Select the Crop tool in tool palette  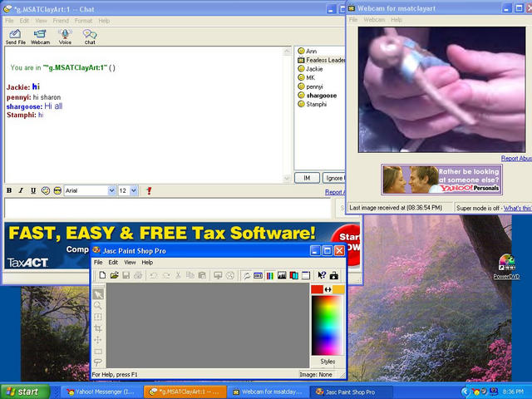98,328
